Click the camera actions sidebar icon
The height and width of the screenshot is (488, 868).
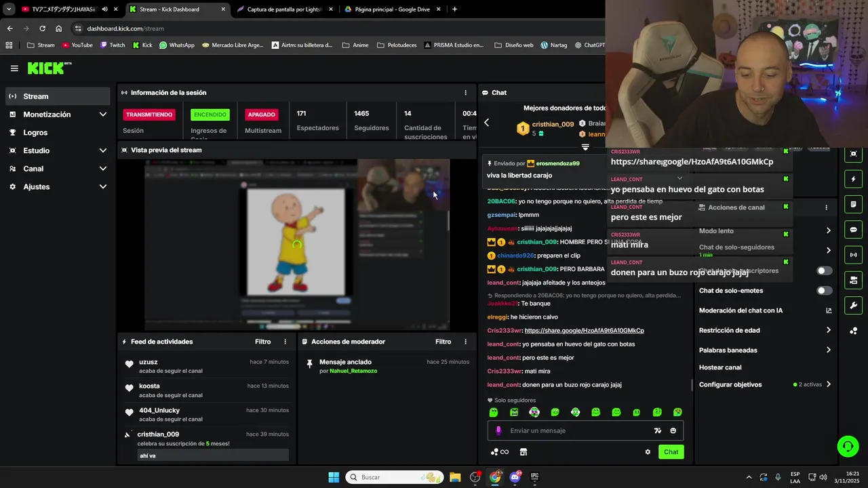853,280
